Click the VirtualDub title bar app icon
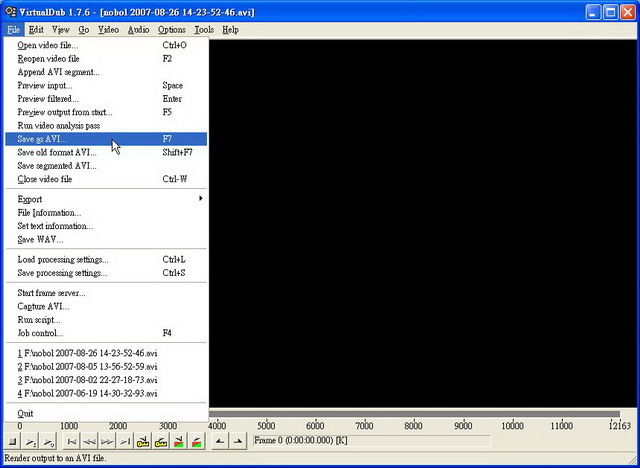The image size is (640, 468). (x=11, y=12)
